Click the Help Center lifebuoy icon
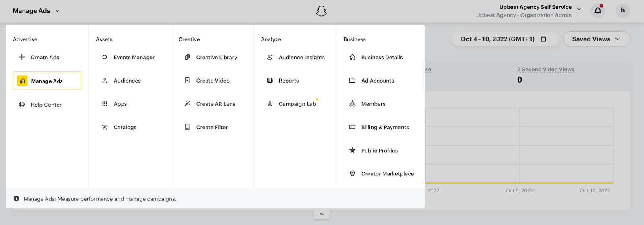Viewport: 644px width, 225px height. coord(22,105)
